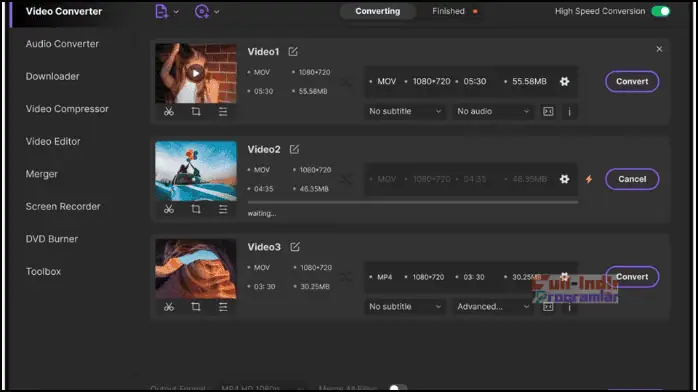Open effects list icon for Video3
Viewport: 698px width, 392px height.
(x=223, y=307)
